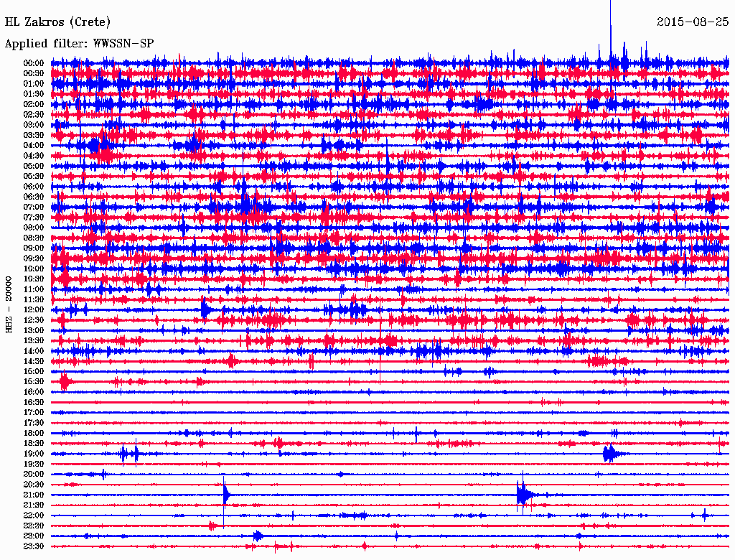Image resolution: width=735 pixels, height=560 pixels.
Task: Select the 23:30 time label
Action: [34, 546]
